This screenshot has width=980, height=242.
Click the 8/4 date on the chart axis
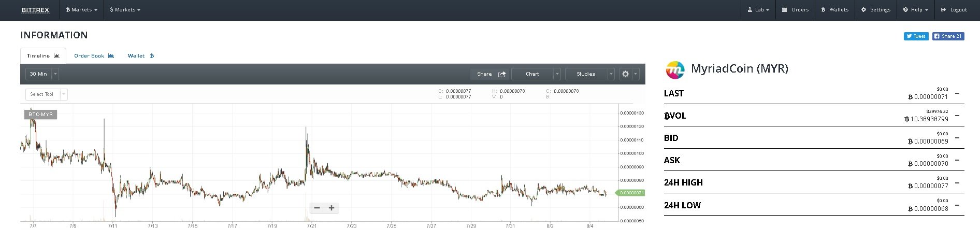click(x=590, y=226)
